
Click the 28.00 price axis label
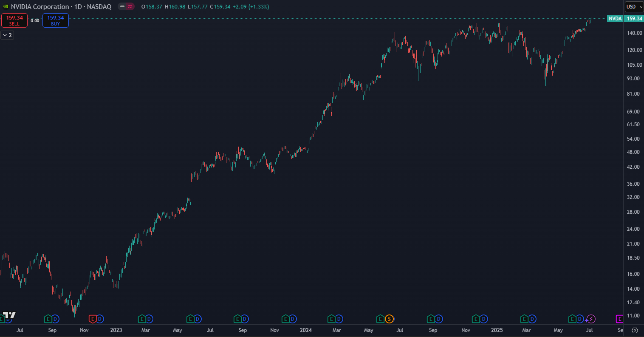pos(634,212)
